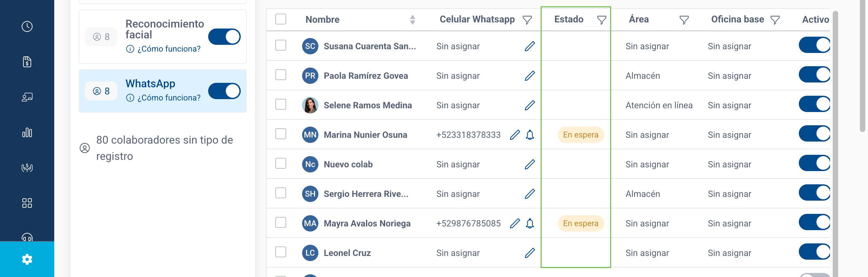868x277 pixels.
Task: Edit Leonel Cruz's WhatsApp number pencil
Action: pyautogui.click(x=530, y=253)
